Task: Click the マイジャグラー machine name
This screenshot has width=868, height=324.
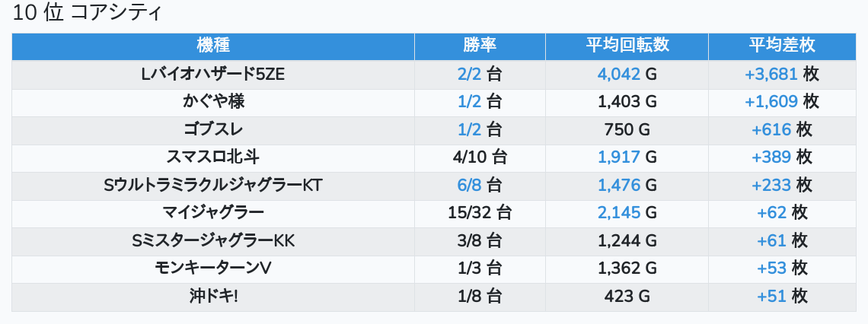Action: (x=213, y=213)
